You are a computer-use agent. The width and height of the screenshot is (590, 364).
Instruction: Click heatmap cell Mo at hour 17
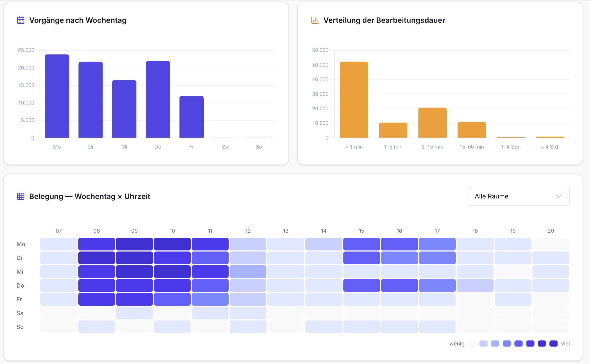point(437,244)
